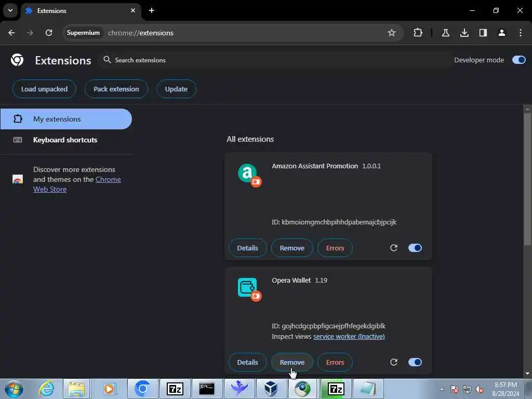532x399 pixels.
Task: Remove the Amazon Assistant Promotion extension
Action: pyautogui.click(x=292, y=248)
